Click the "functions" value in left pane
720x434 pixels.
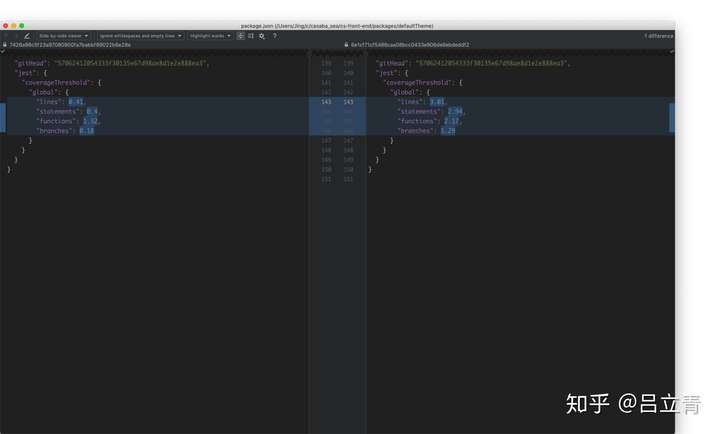pyautogui.click(x=90, y=121)
